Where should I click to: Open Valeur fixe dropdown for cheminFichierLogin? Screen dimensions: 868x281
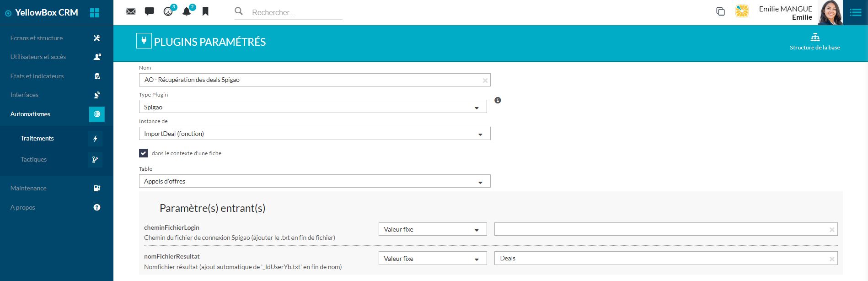(432, 229)
